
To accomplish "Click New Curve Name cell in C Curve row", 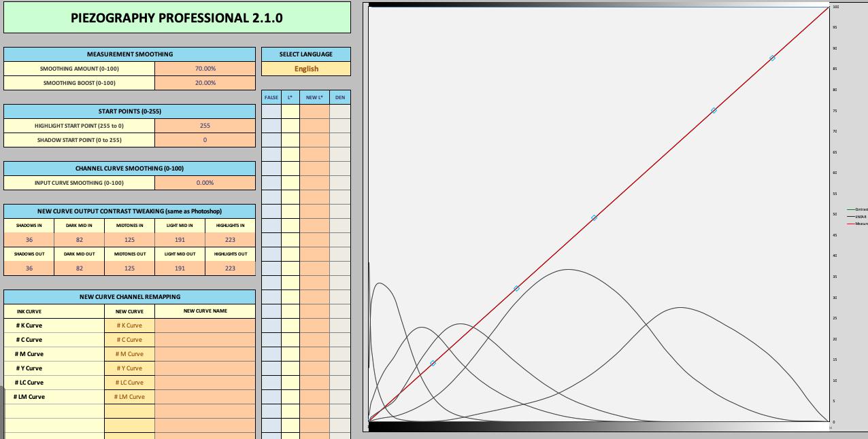I will coord(205,340).
